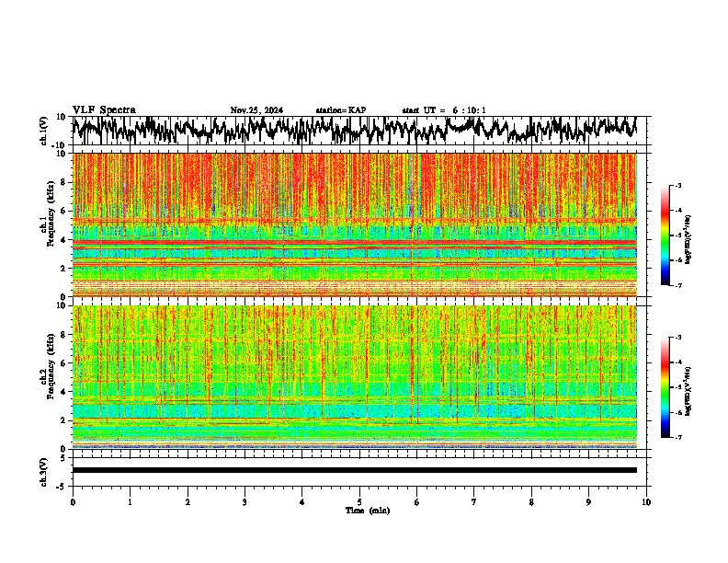Viewport: 728px width, 563px height.
Task: Click the "VLF Spectra" title text
Action: [104, 110]
